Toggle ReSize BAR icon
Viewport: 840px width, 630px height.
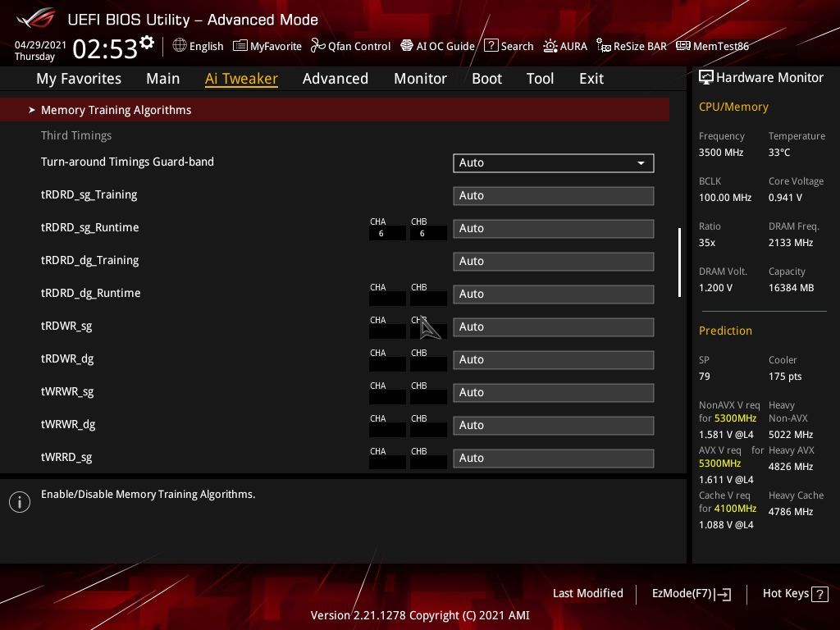point(604,46)
